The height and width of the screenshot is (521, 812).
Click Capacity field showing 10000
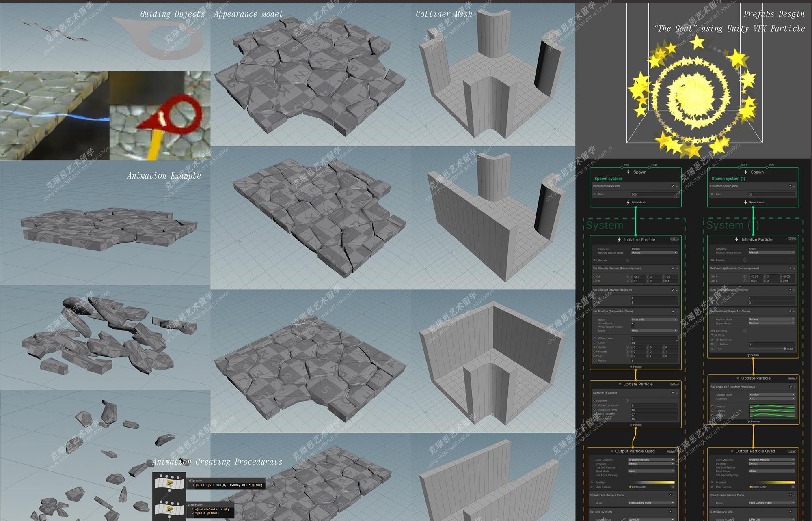tap(654, 249)
